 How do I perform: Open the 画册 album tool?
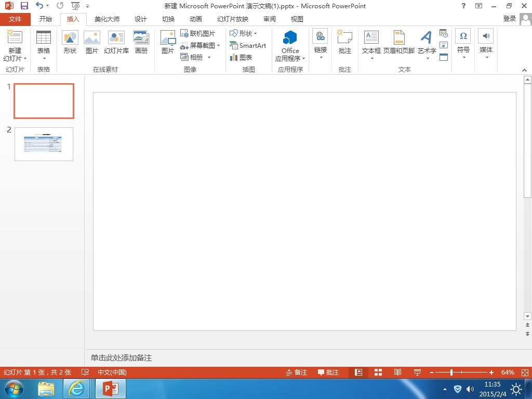(141, 42)
